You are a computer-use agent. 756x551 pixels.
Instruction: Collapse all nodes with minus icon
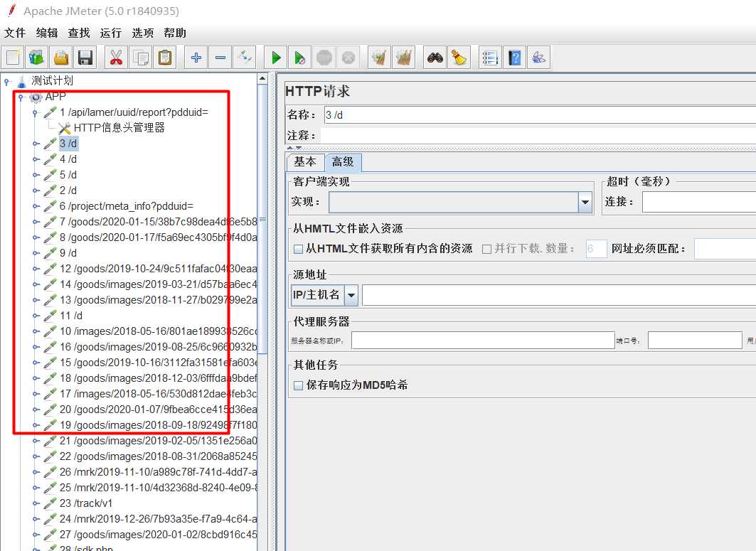point(220,58)
